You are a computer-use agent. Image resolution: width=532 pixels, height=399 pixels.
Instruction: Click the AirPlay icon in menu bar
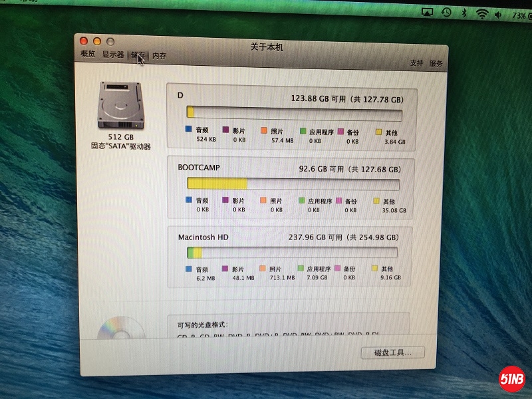427,12
